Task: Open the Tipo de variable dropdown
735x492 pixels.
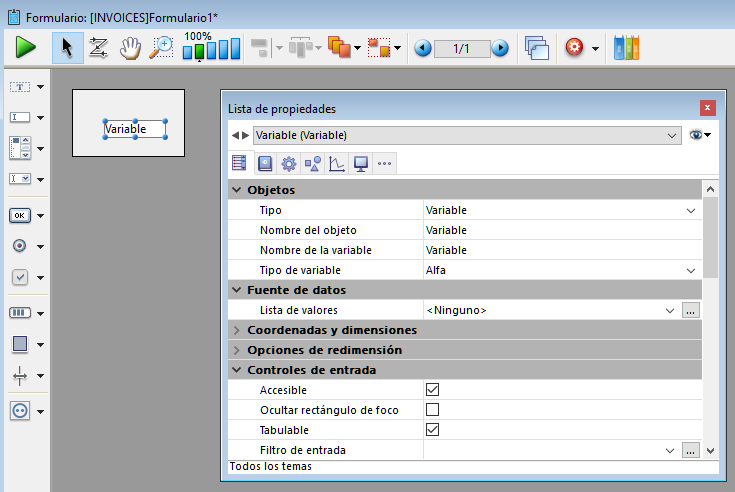Action: pyautogui.click(x=690, y=270)
